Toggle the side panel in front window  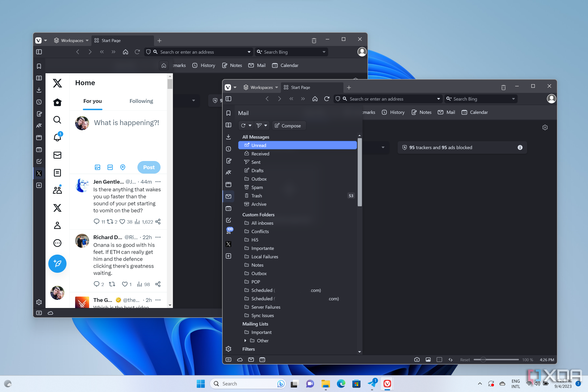pos(228,99)
